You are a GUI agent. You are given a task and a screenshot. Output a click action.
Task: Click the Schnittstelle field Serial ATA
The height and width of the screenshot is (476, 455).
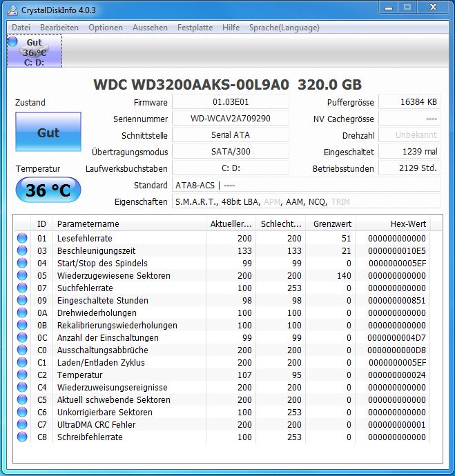231,135
